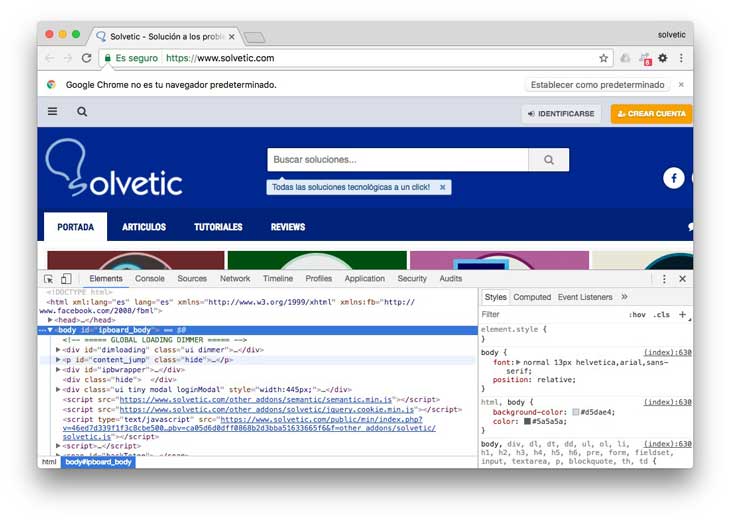
Task: Open the Facebook round icon
Action: coord(673,178)
